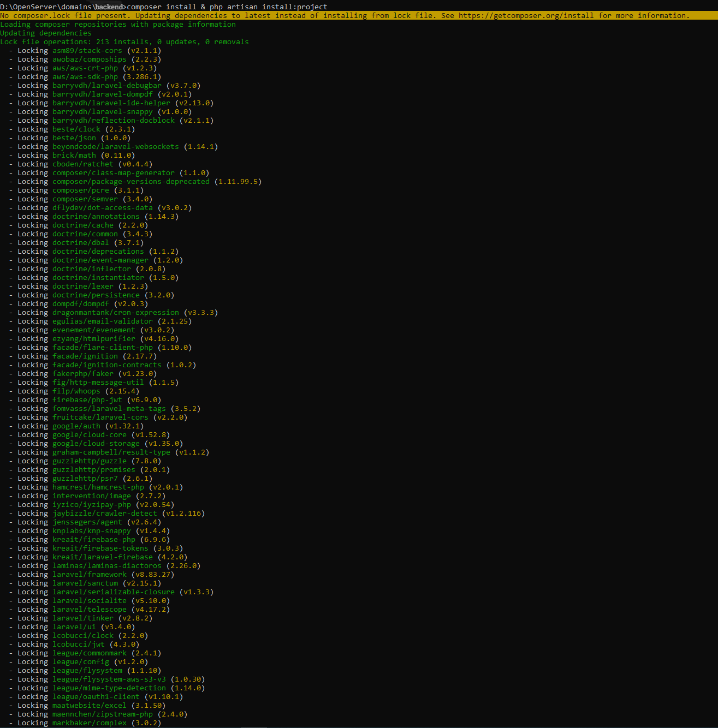The image size is (718, 728).
Task: Click the markbaker/complex package name
Action: (x=90, y=723)
